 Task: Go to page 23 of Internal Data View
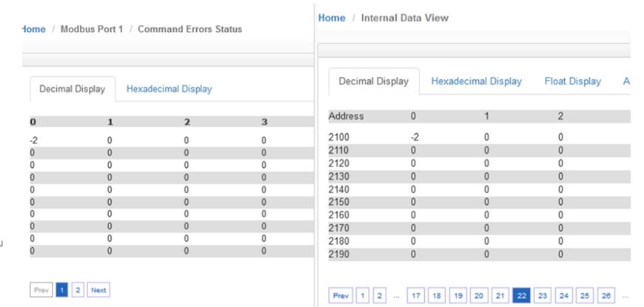(543, 296)
